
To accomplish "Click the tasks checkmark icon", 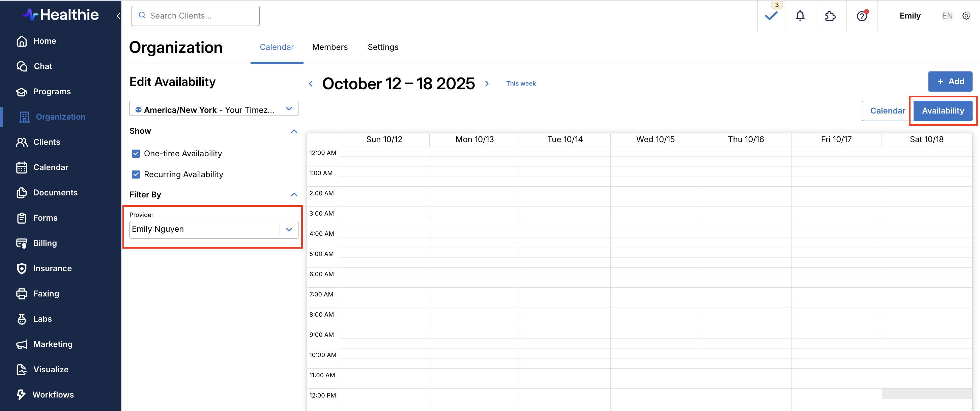I will pos(771,16).
